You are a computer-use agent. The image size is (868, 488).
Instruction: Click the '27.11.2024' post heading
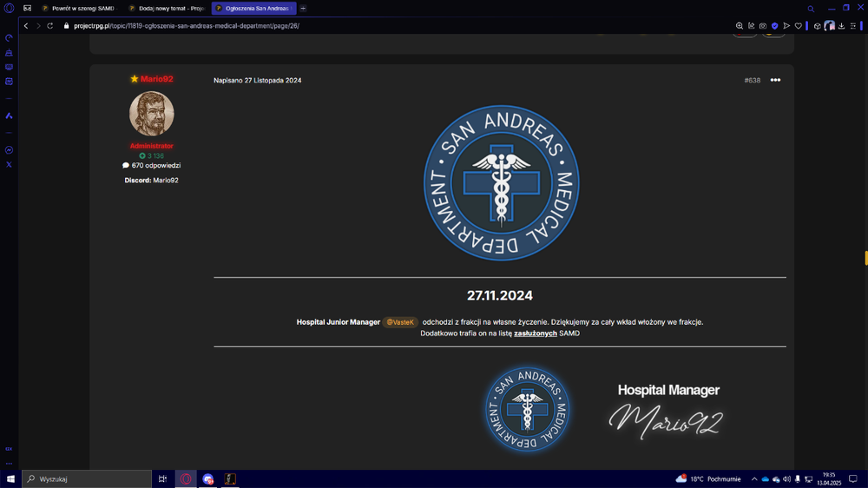pos(500,295)
